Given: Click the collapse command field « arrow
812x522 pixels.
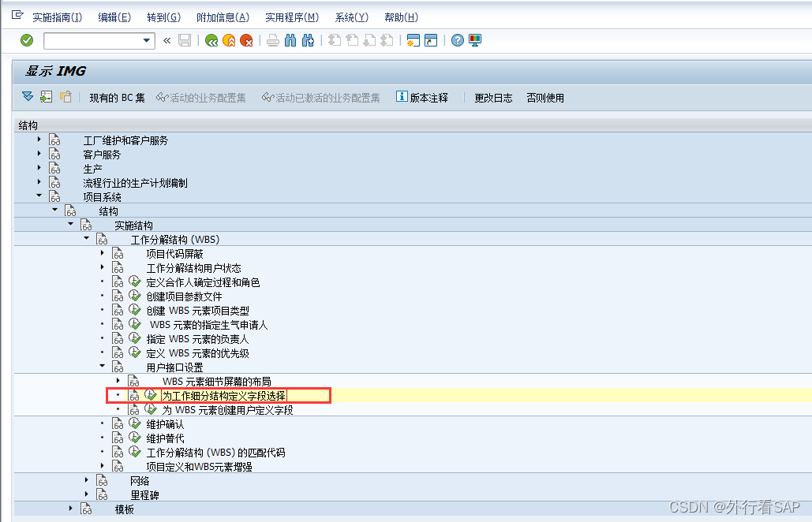Looking at the screenshot, I should [167, 40].
